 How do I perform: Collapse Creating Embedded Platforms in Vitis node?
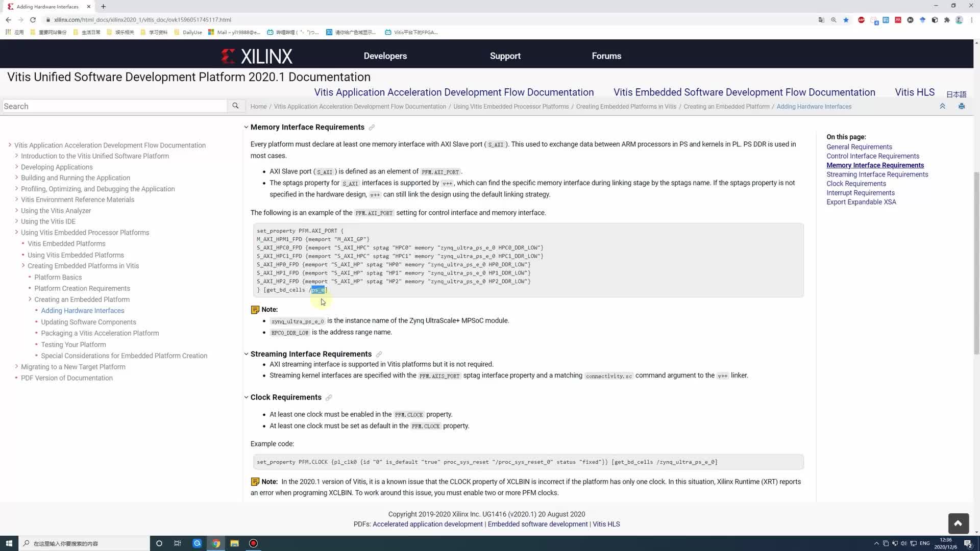coord(23,265)
